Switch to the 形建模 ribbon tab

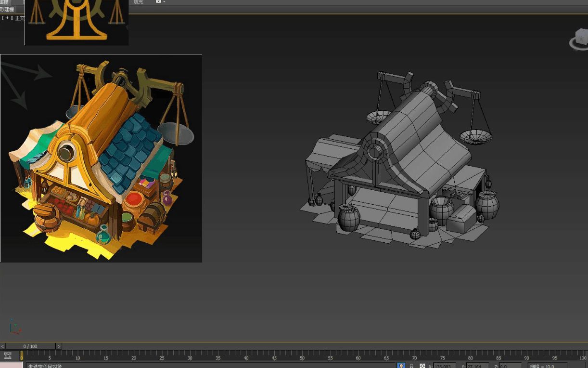(8, 9)
